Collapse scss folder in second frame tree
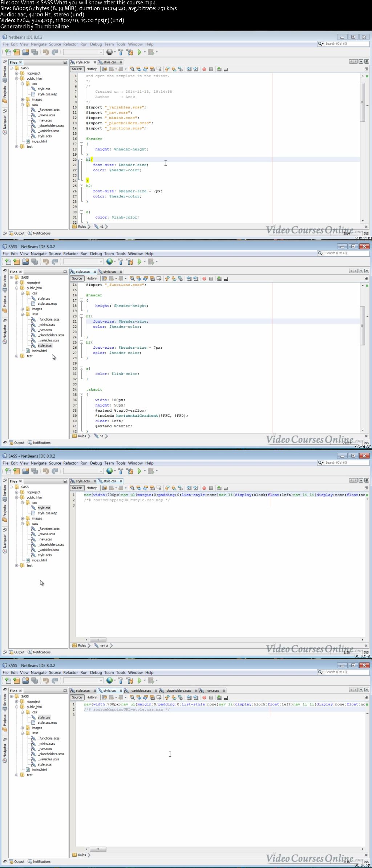The height and width of the screenshot is (868, 372). 22,314
